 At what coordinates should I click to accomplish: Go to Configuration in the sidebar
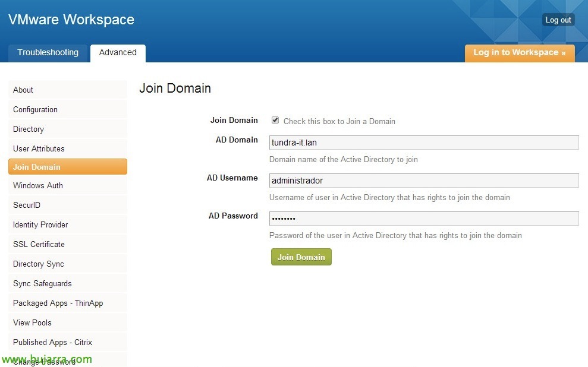(x=68, y=109)
